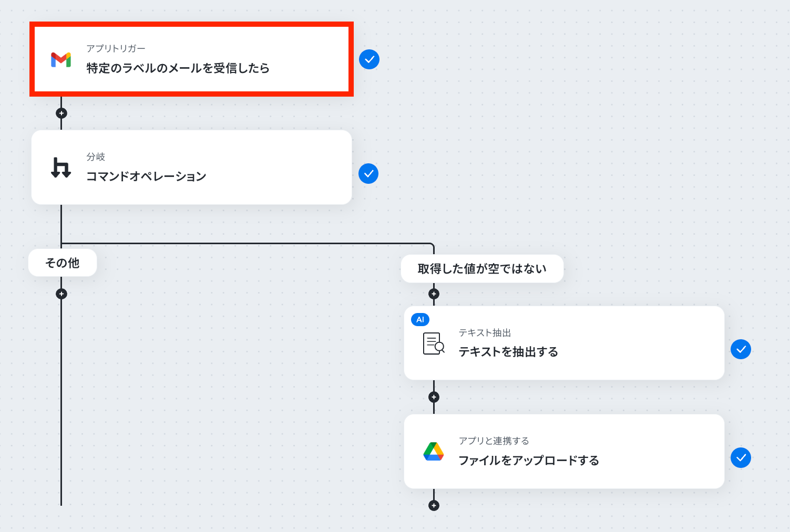Click the checkmark beside the Gmail trigger
The image size is (790, 532).
(x=369, y=59)
